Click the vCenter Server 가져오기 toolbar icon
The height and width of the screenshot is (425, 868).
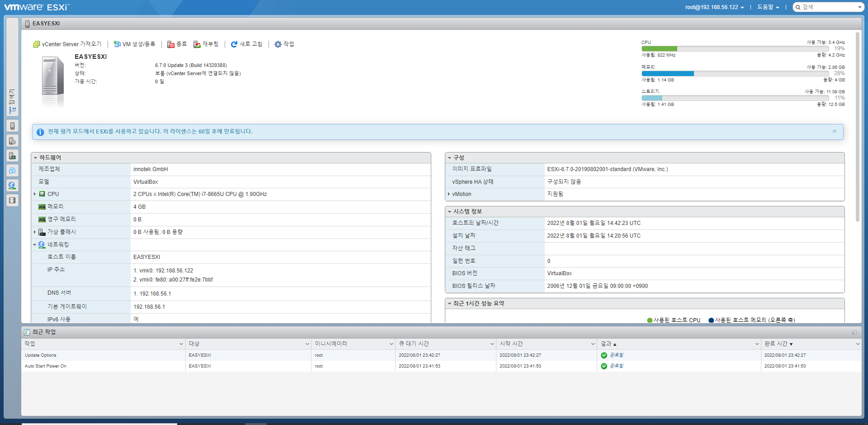pyautogui.click(x=37, y=44)
